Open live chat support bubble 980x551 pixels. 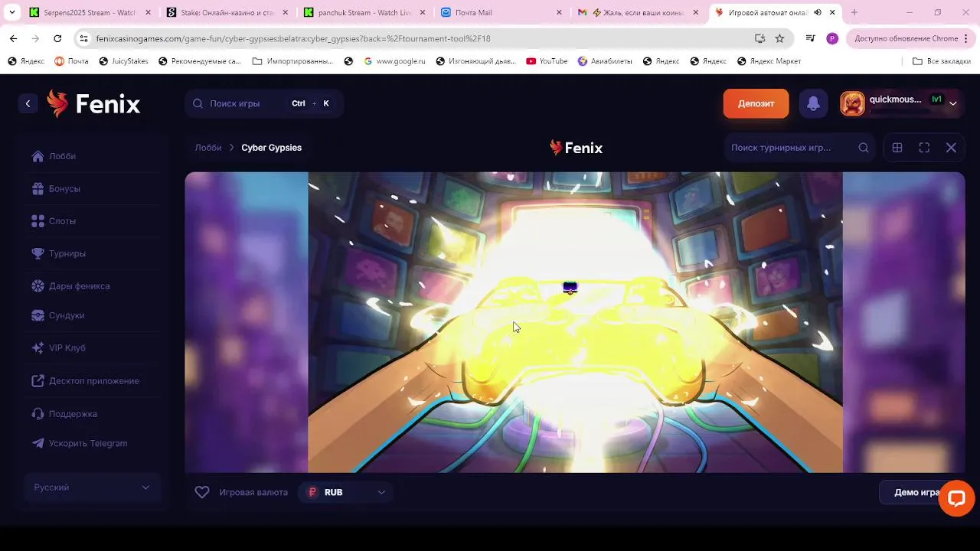coord(956,498)
